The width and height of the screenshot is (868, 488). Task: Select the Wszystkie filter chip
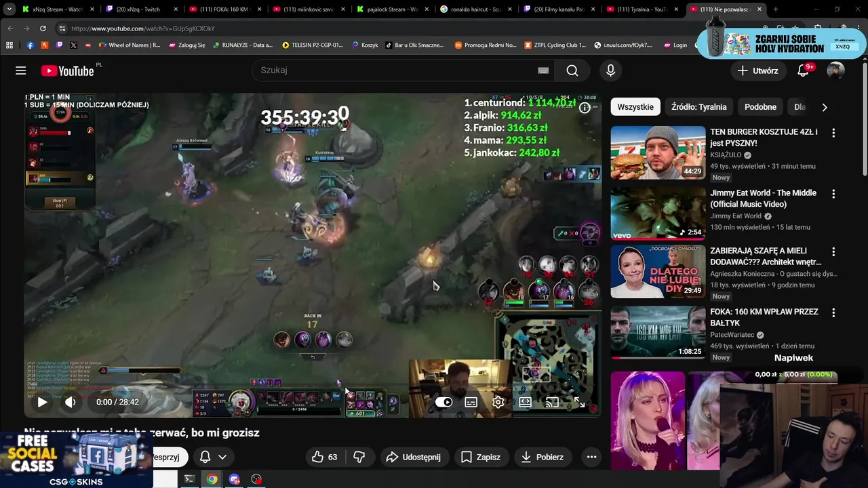[635, 107]
